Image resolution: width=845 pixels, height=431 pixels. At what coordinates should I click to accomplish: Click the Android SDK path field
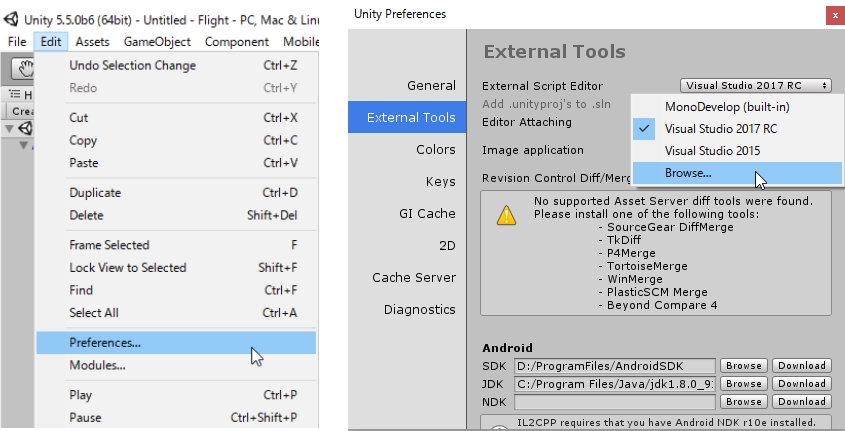614,366
